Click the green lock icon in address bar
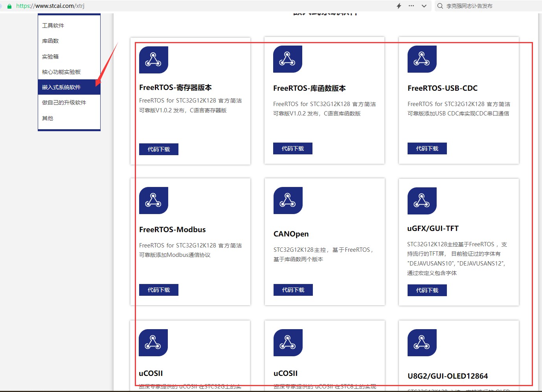This screenshot has height=392, width=542. click(x=9, y=6)
